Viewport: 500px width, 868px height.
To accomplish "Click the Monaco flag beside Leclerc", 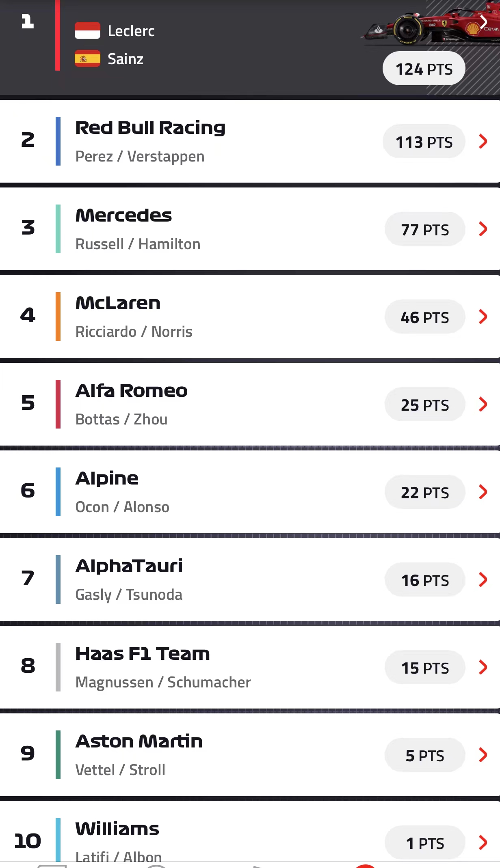I will (87, 31).
